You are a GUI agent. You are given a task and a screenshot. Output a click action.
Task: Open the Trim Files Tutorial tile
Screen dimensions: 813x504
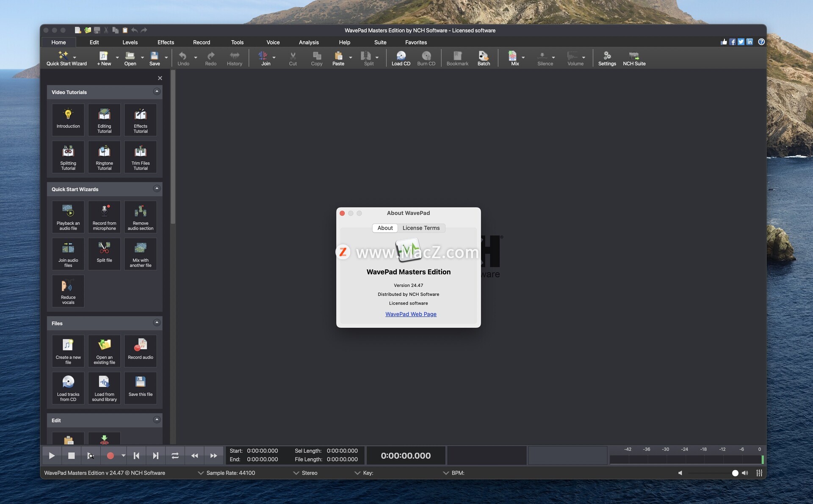tap(141, 157)
